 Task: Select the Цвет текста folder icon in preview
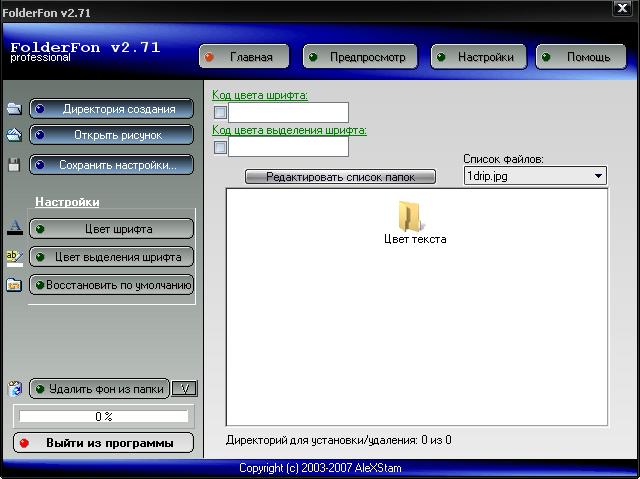click(x=411, y=216)
